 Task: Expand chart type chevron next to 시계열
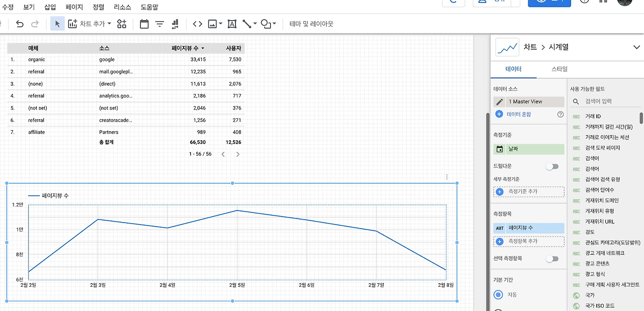(636, 47)
